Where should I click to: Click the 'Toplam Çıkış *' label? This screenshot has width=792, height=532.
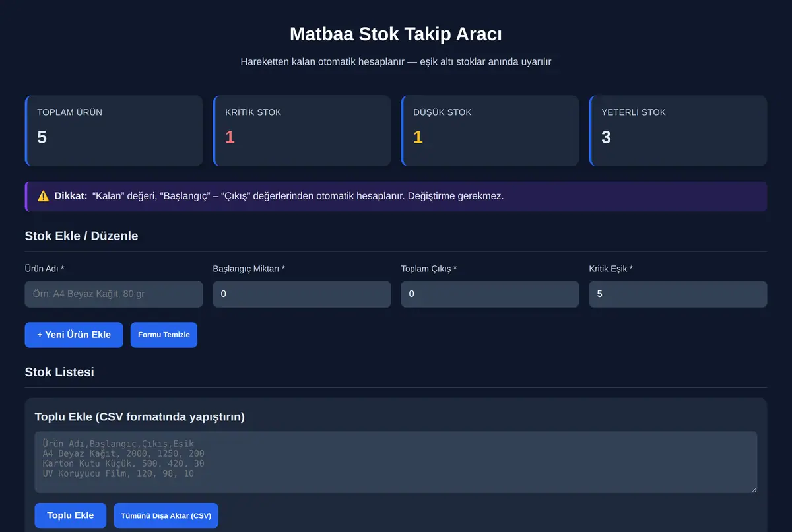coord(429,269)
